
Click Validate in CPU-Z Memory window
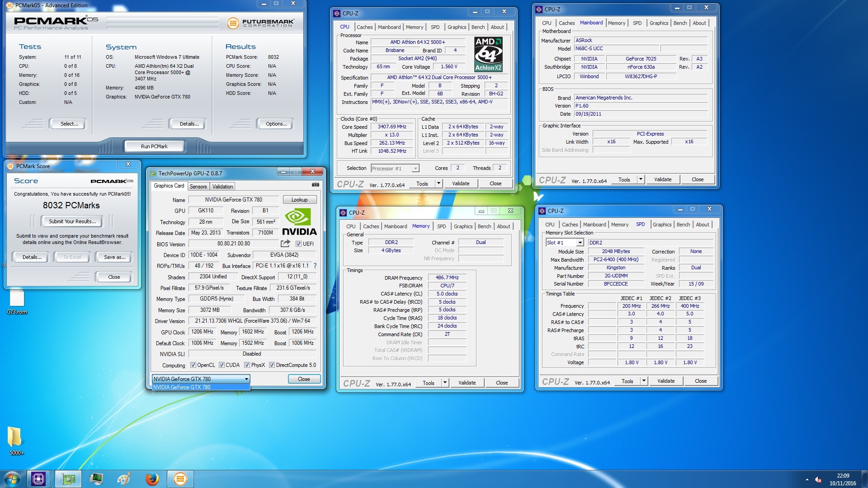tap(467, 383)
